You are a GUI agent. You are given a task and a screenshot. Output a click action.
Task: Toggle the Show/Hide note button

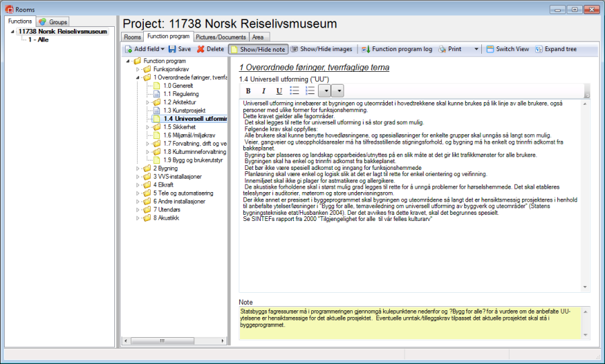(258, 49)
